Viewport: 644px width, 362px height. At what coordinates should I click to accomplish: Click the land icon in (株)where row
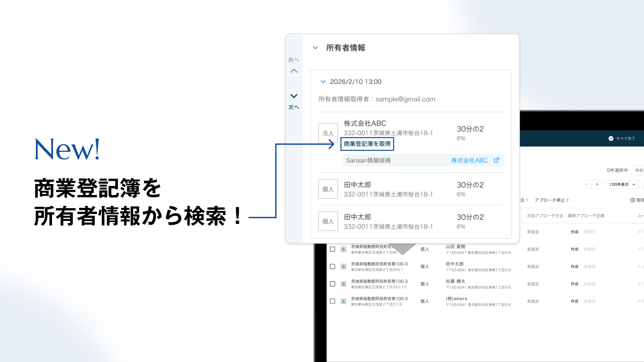click(343, 301)
